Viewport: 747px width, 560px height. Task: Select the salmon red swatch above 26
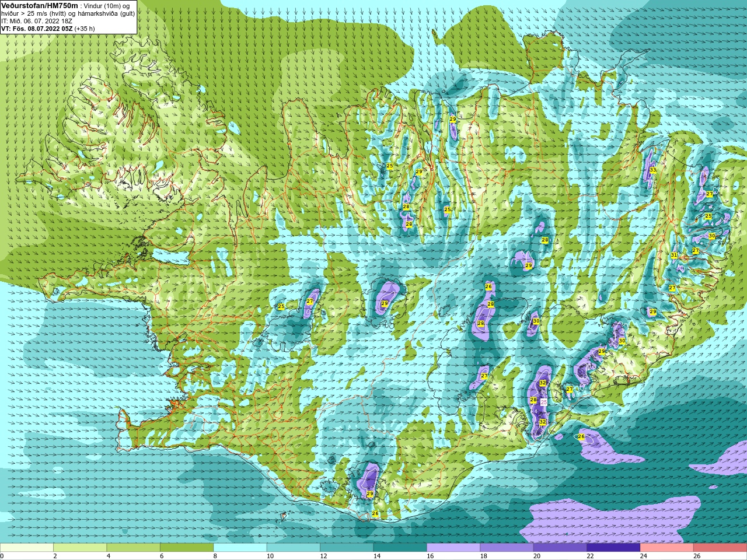720,548
